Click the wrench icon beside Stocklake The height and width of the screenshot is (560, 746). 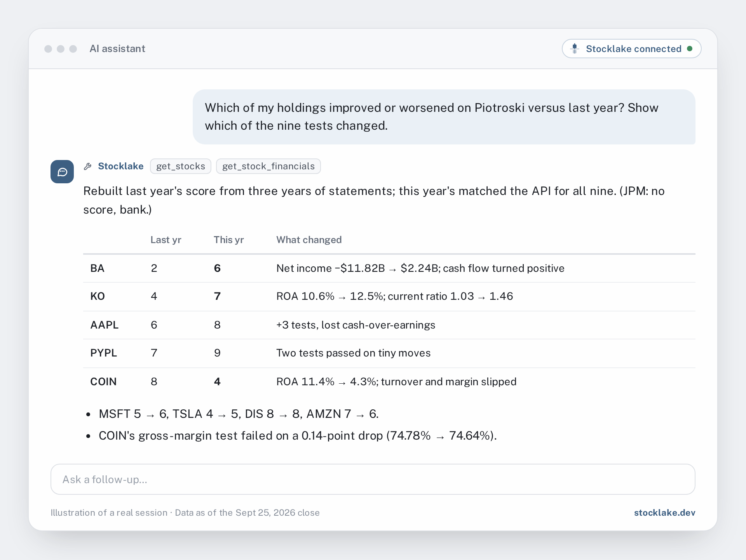88,166
